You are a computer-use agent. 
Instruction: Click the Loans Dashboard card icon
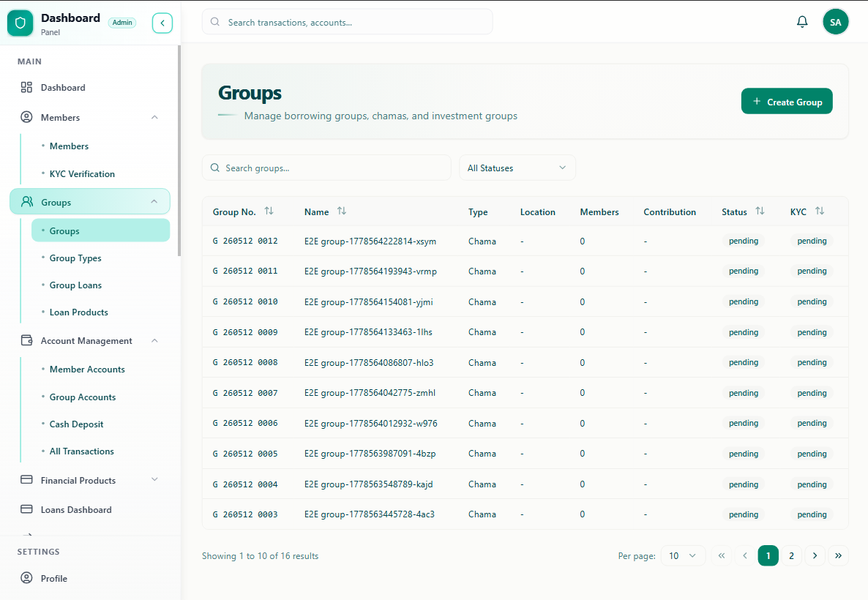(x=26, y=509)
